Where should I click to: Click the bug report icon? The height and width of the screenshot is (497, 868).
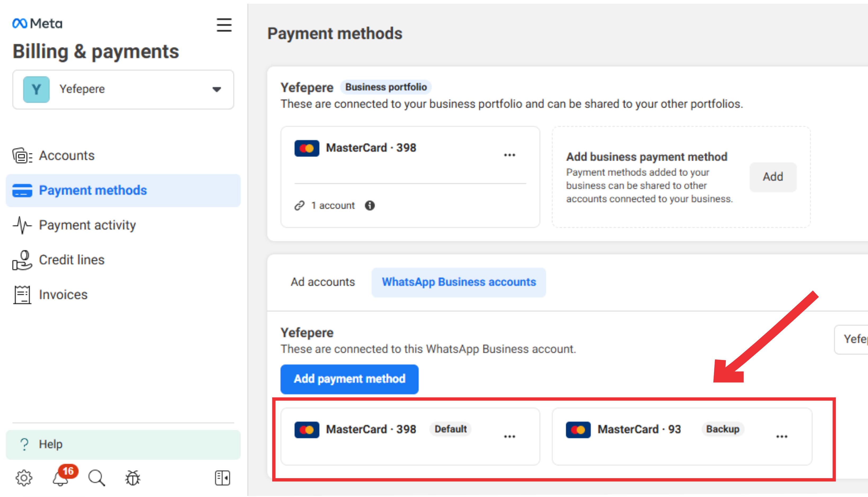click(133, 478)
